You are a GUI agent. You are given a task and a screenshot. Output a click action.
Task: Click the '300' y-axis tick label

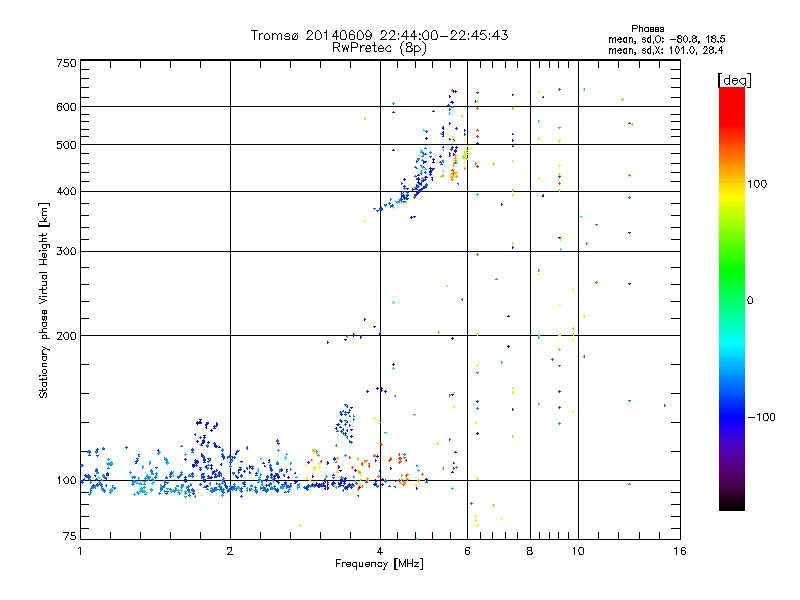(x=66, y=252)
